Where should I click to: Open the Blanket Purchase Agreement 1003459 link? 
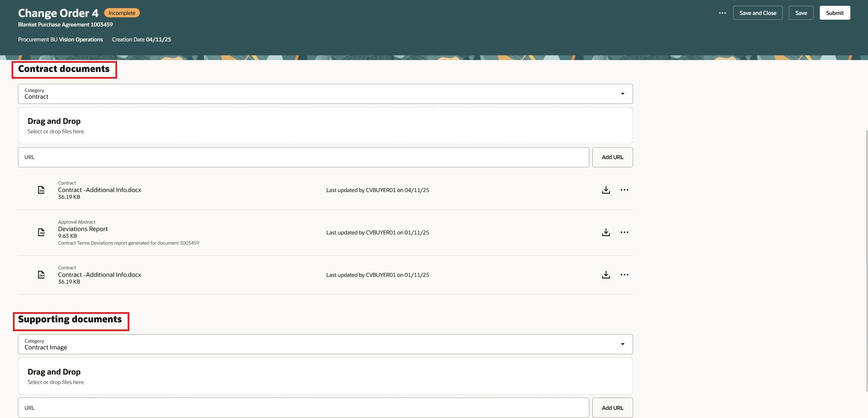point(65,24)
